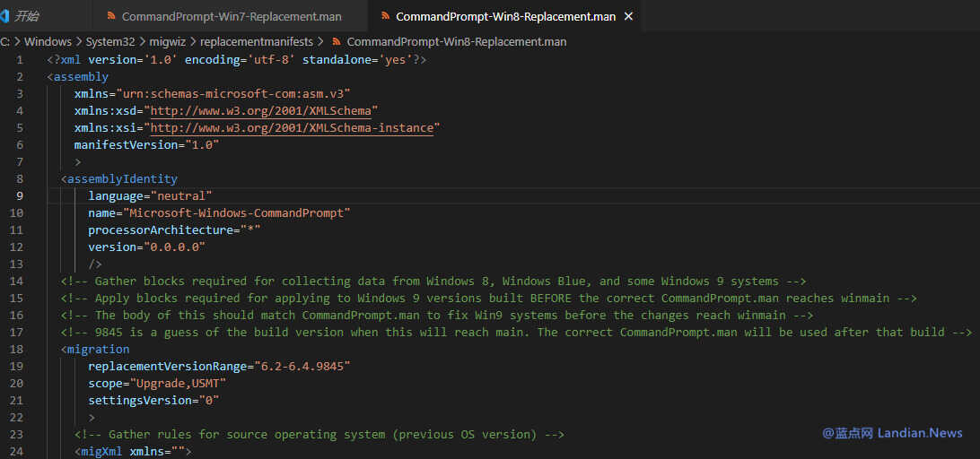Select the CommandPrompt-Win8-Replacement.man tab label

coord(505,16)
